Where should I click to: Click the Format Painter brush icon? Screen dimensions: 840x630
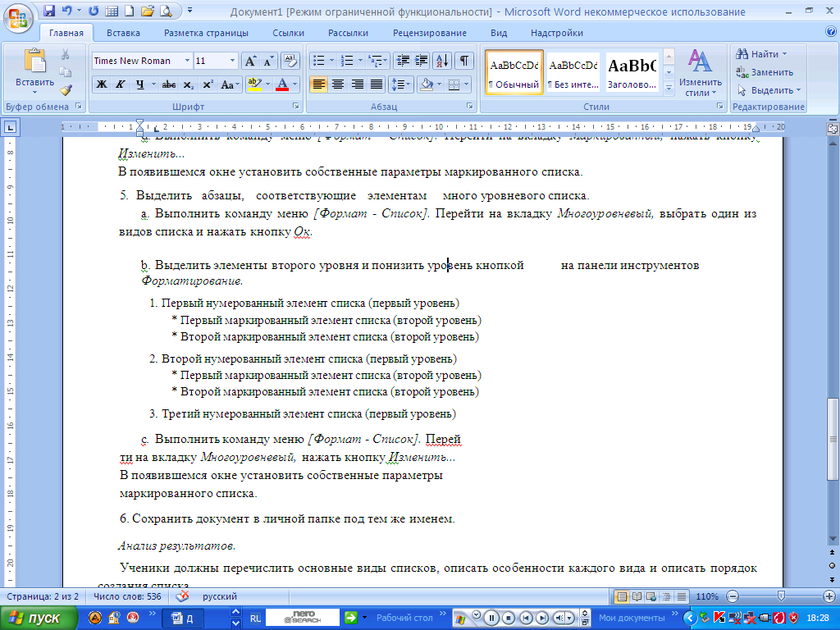pos(65,90)
